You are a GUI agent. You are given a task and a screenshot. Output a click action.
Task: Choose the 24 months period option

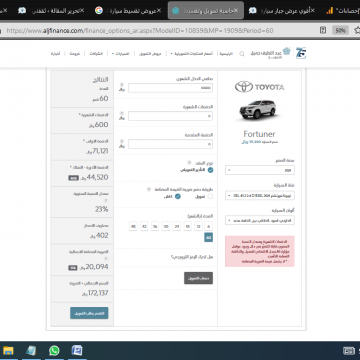pyautogui.click(x=177, y=226)
